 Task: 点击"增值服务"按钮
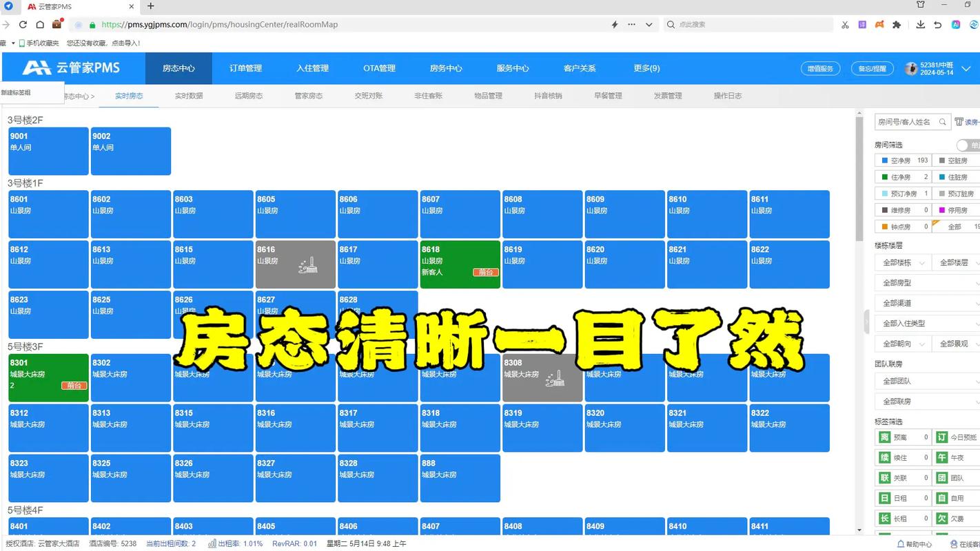819,68
